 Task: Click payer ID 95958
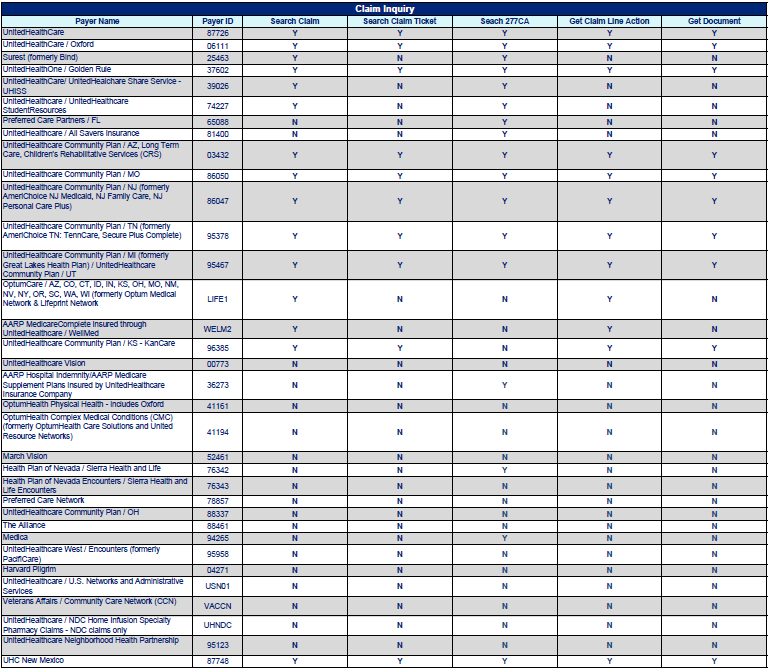pyautogui.click(x=218, y=554)
